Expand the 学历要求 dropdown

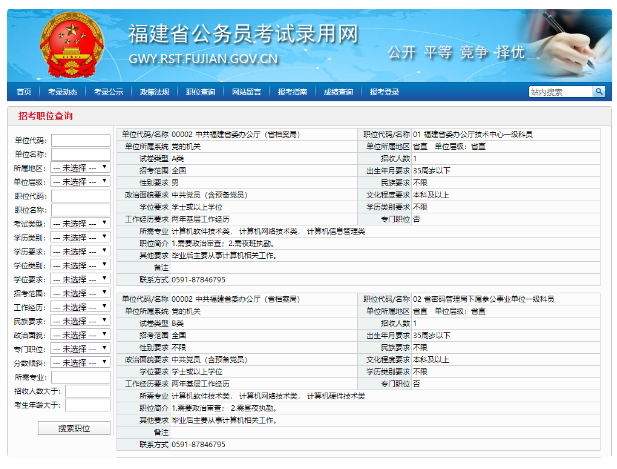(x=80, y=251)
